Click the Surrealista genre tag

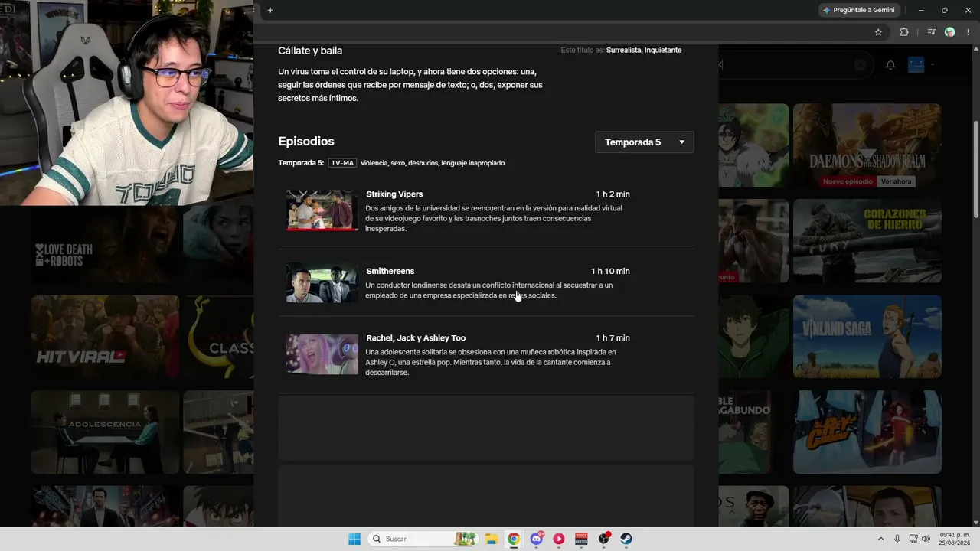tap(623, 51)
